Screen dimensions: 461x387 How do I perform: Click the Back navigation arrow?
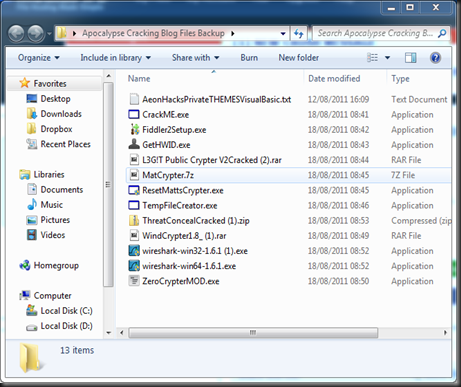(16, 33)
